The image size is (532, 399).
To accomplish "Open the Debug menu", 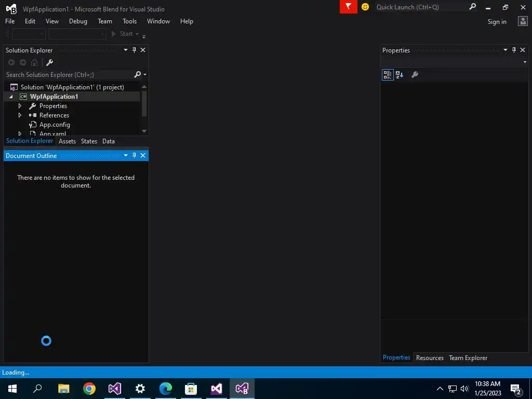I will coord(78,21).
